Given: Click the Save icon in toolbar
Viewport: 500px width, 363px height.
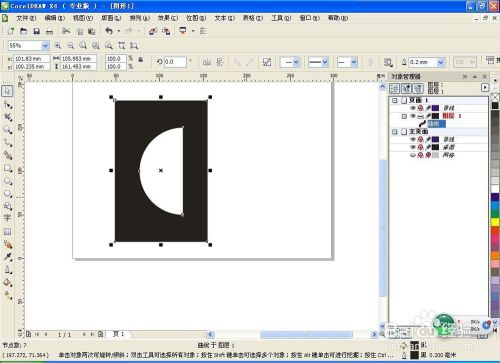Looking at the screenshot, I should (x=36, y=31).
